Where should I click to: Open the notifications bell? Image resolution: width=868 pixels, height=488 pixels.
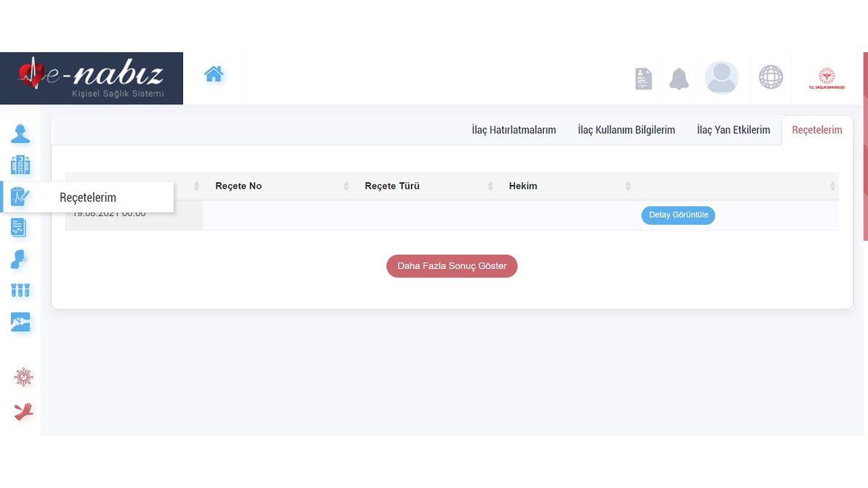(x=678, y=78)
